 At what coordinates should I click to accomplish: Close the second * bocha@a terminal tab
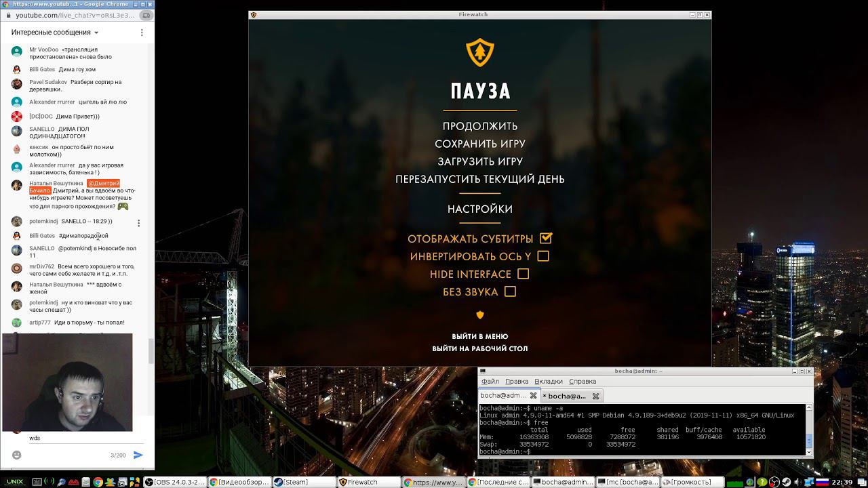(596, 396)
